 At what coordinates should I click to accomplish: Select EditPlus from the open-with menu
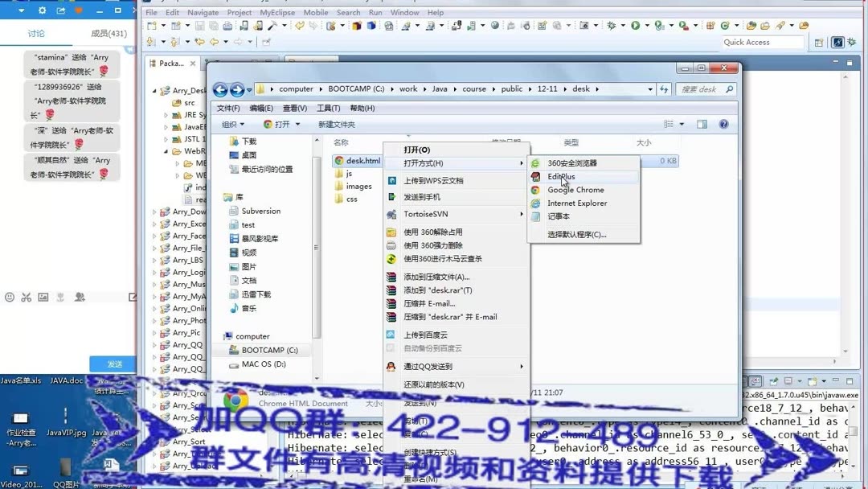point(560,177)
